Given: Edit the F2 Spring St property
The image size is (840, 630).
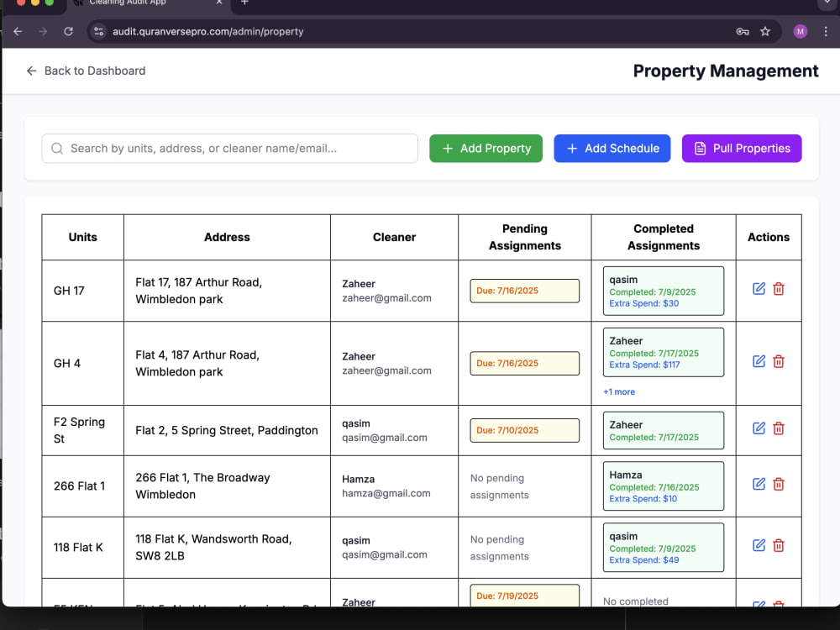Looking at the screenshot, I should point(759,428).
